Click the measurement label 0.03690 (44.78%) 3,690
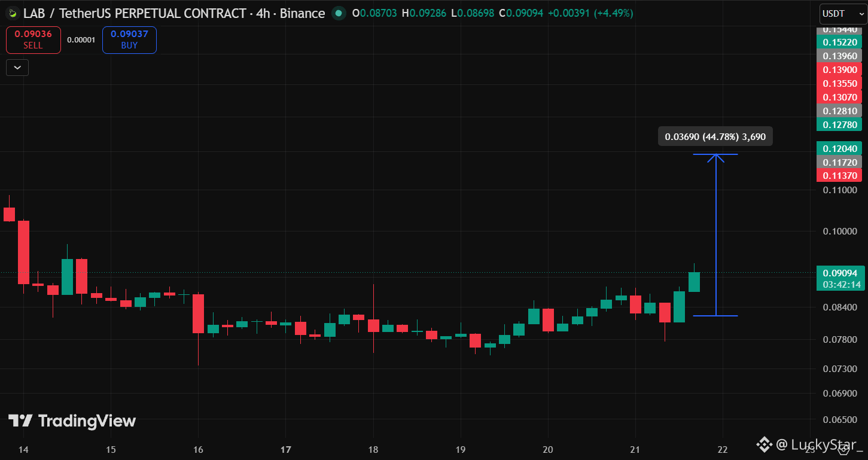 click(715, 136)
